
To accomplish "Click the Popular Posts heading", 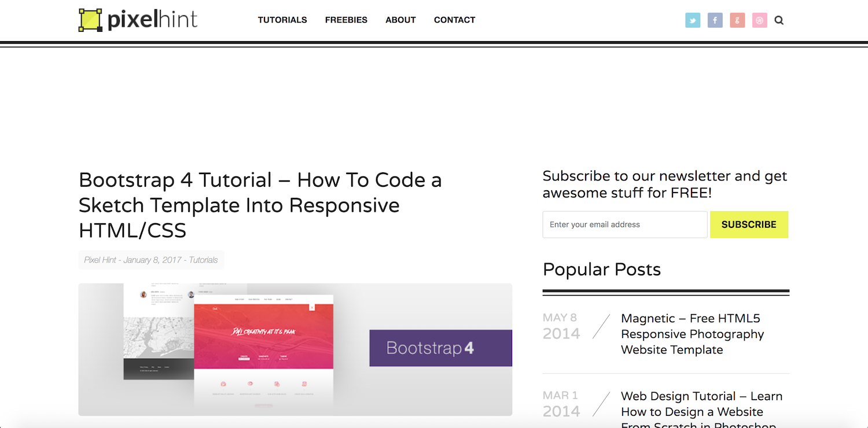I will pos(602,270).
